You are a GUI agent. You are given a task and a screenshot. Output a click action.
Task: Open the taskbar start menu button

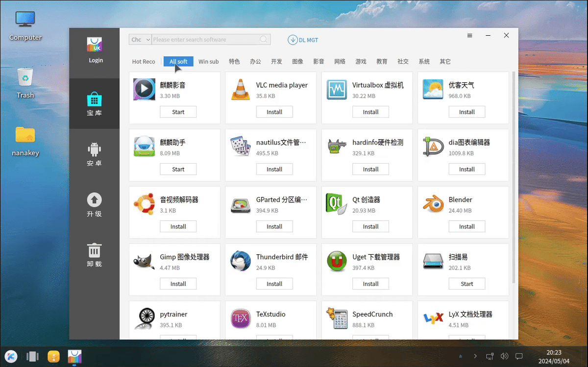pos(11,356)
